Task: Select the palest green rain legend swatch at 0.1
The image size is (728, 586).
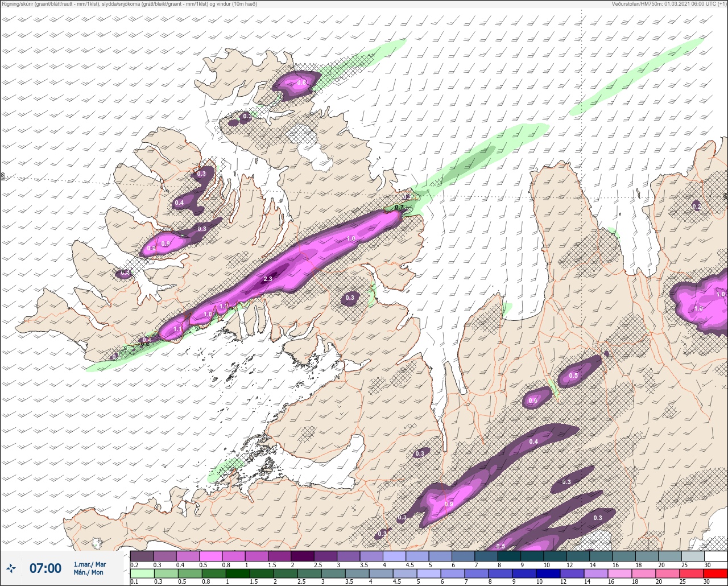Action: click(142, 572)
